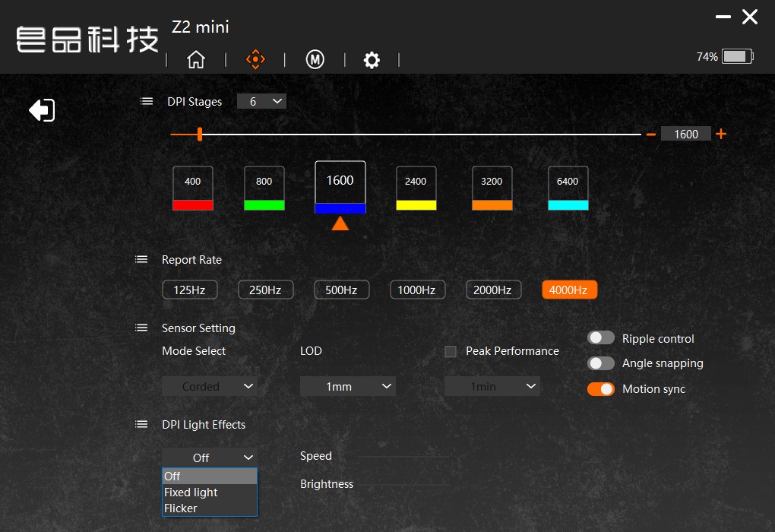The height and width of the screenshot is (532, 775).
Task: Click the Speed slider track
Action: [403, 456]
